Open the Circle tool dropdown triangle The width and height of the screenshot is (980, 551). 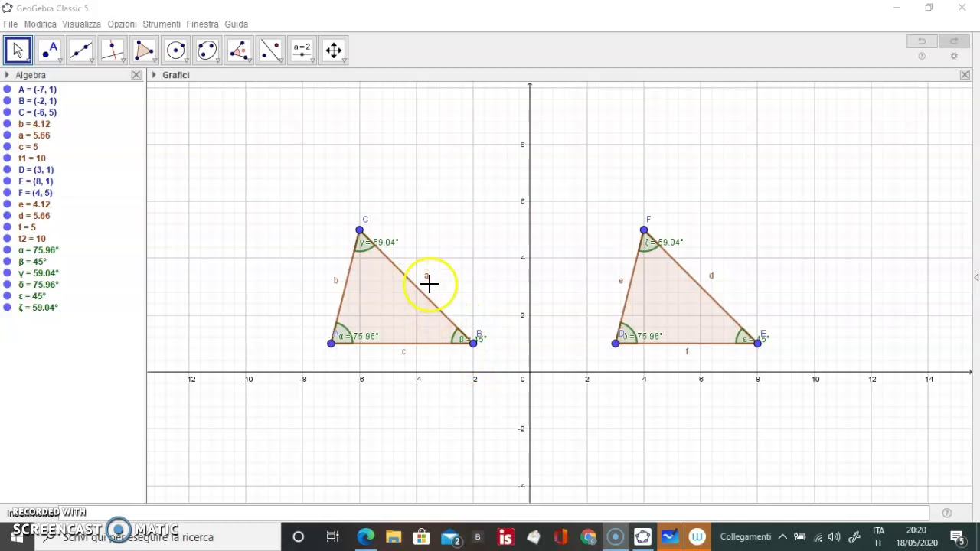(x=186, y=60)
